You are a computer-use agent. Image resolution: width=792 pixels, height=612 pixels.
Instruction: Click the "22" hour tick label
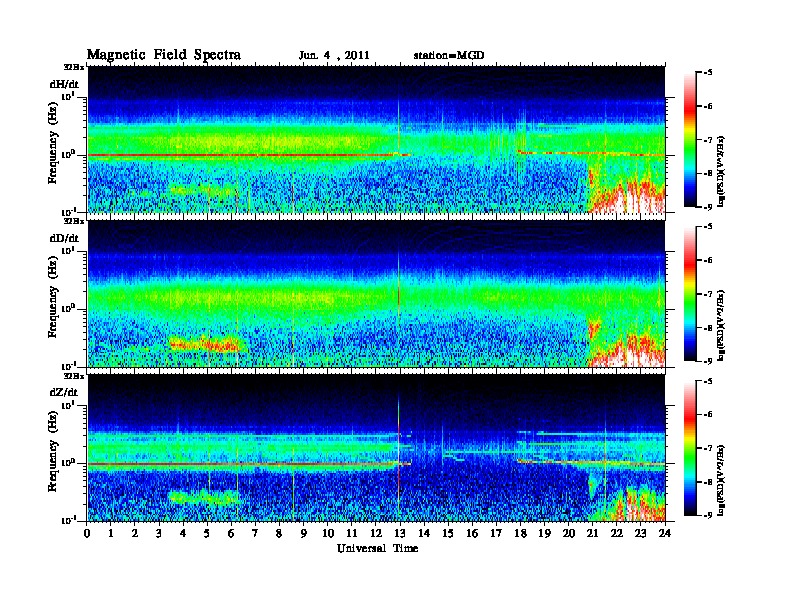[x=617, y=534]
